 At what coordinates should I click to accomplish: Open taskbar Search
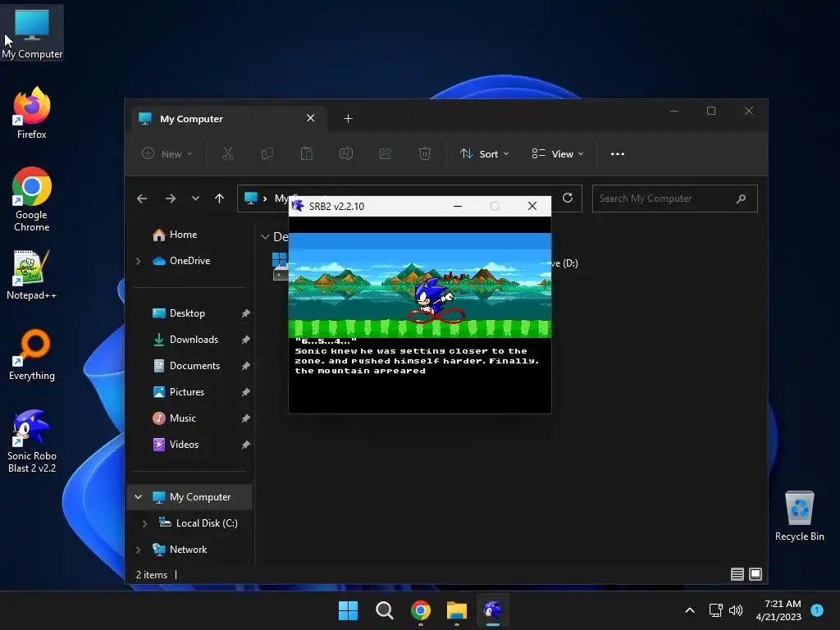click(x=384, y=610)
